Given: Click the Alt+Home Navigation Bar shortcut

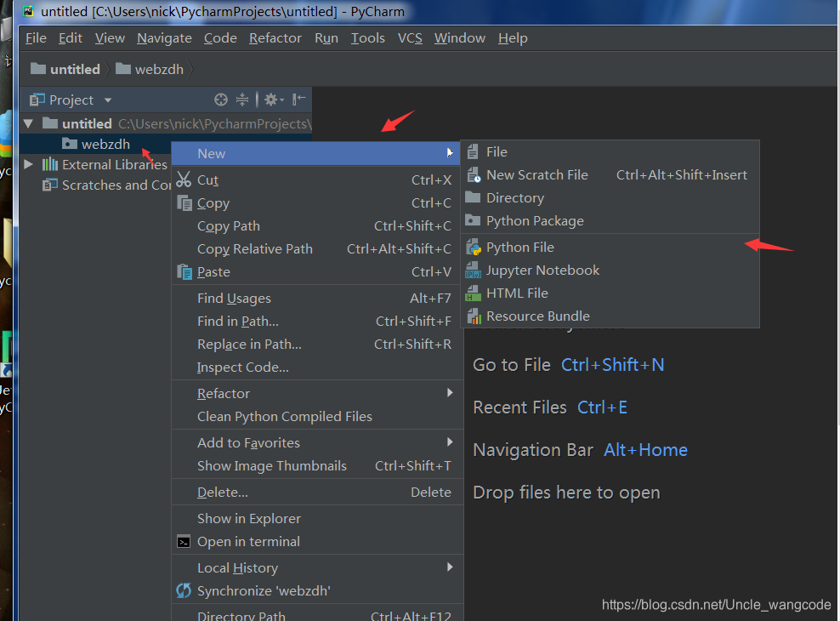Looking at the screenshot, I should (645, 449).
